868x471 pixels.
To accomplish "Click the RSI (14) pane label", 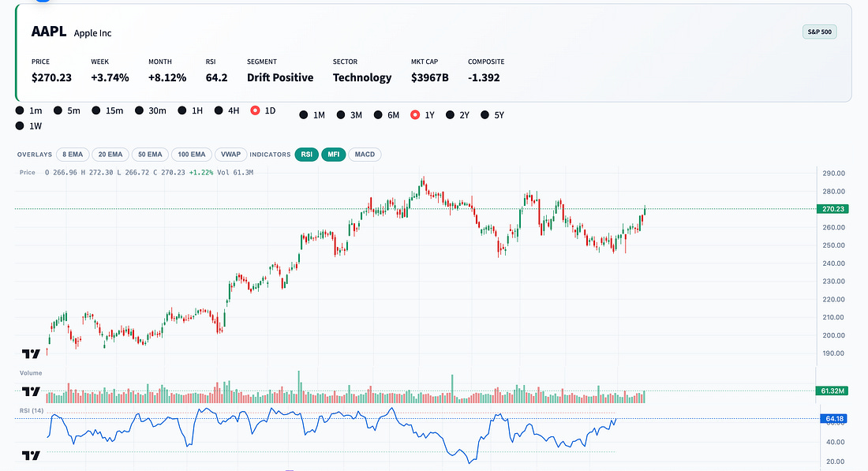I will 32,411.
